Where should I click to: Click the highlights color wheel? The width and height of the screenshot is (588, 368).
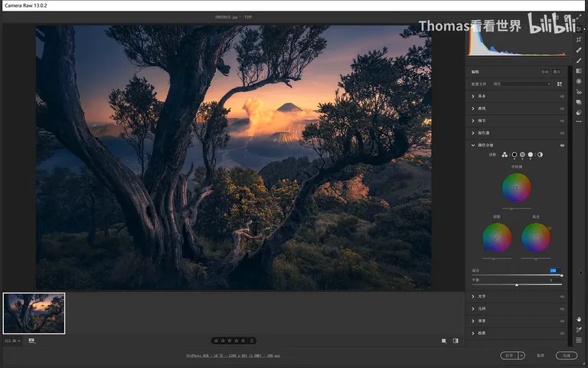536,238
